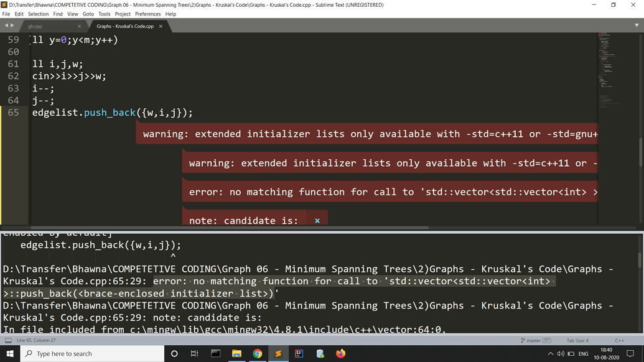This screenshot has height=362, width=644.
Task: Change syntax by clicking C++ in status bar
Action: [619, 340]
